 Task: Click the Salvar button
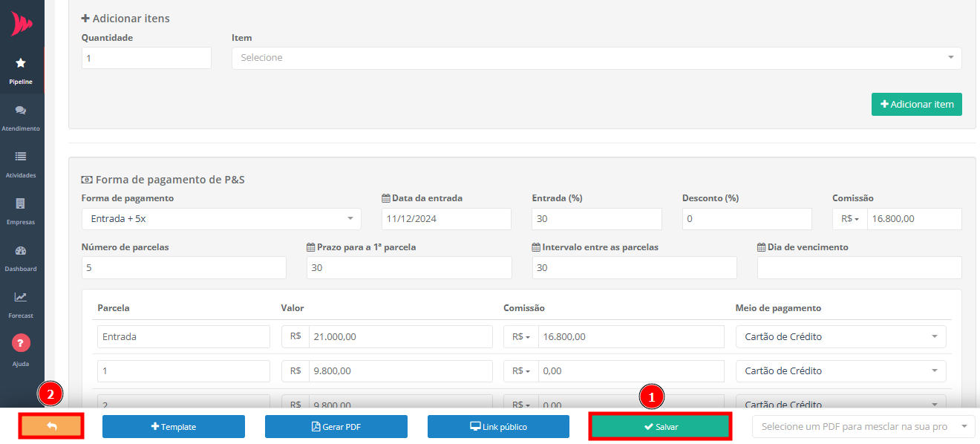pos(660,427)
